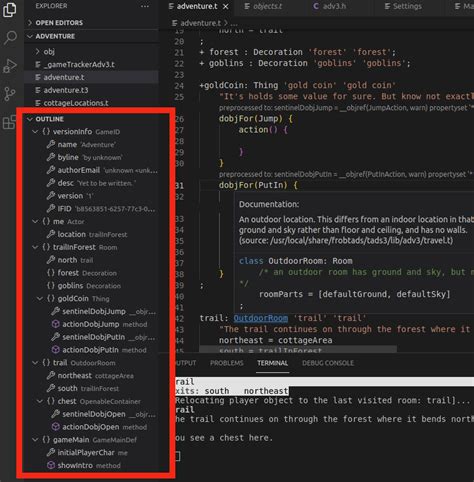Open the Problems panel tab
Viewport: 474px width, 482px height.
[x=227, y=363]
